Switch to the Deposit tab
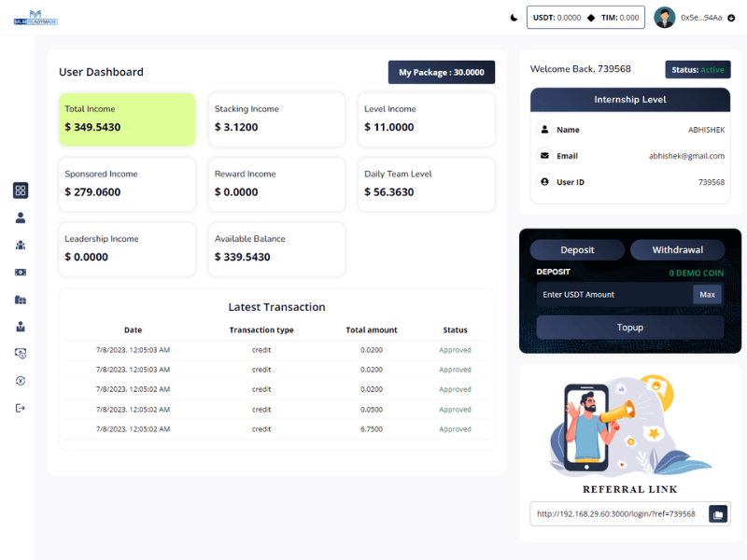The height and width of the screenshot is (560, 747). [x=577, y=250]
